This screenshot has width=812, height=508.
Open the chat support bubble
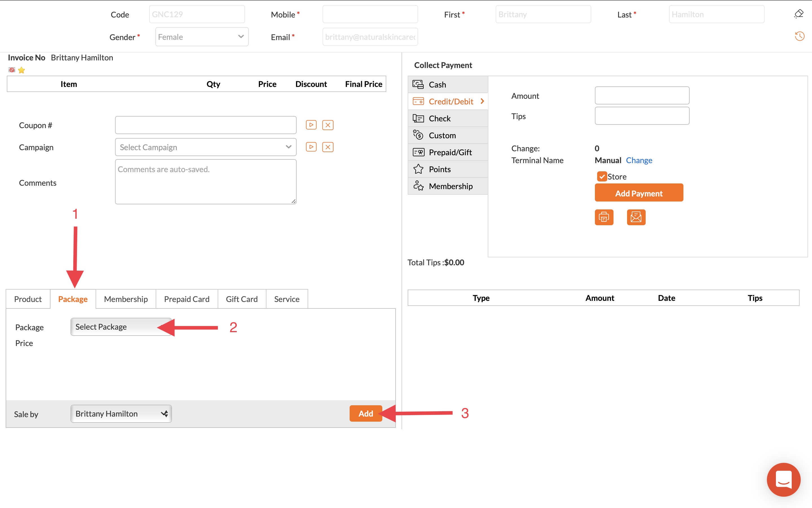(x=784, y=479)
